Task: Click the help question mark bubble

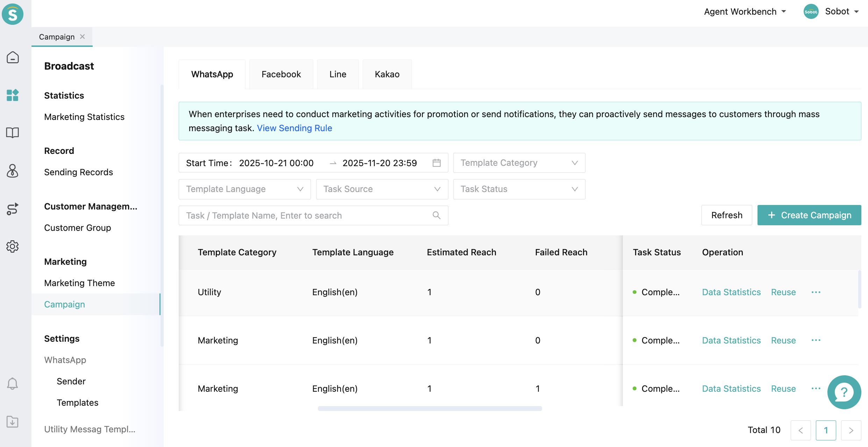Action: pos(844,392)
